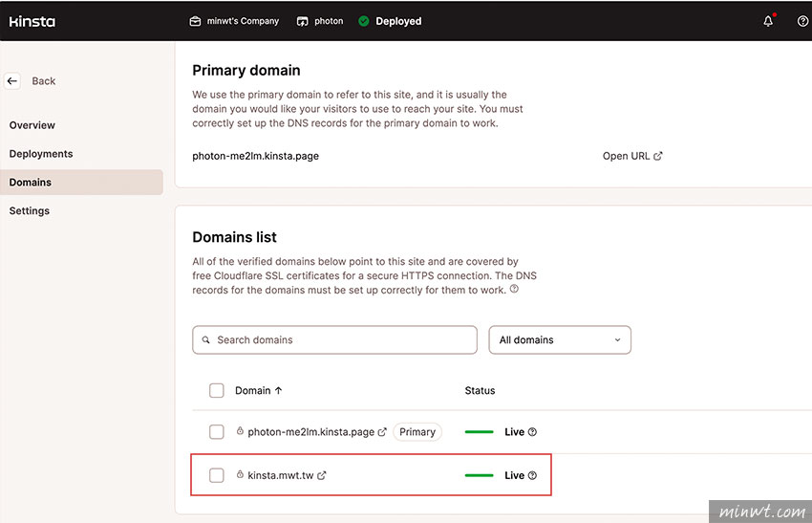812x523 pixels.
Task: Click the kinsta.mwt.tw domain text
Action: pyautogui.click(x=281, y=475)
